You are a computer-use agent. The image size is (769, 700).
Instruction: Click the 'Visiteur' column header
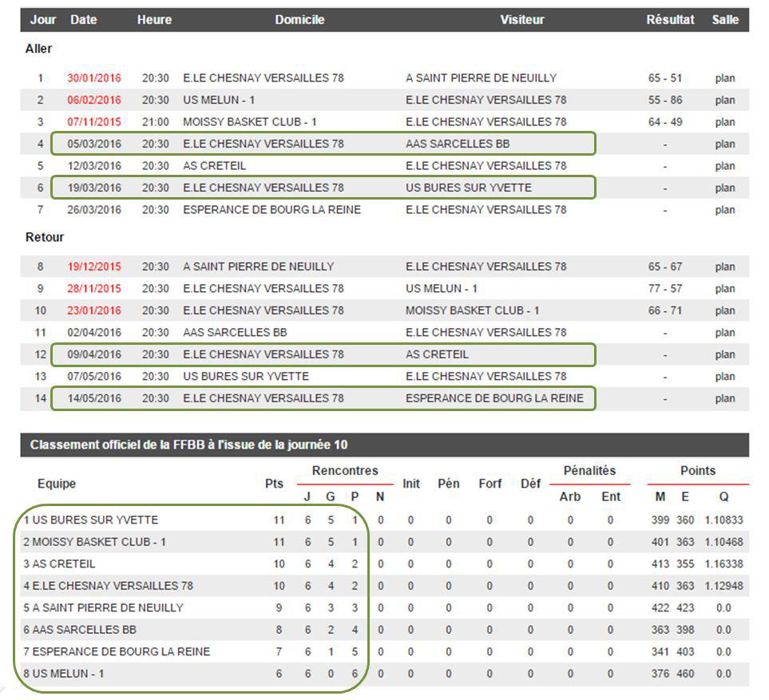(521, 20)
